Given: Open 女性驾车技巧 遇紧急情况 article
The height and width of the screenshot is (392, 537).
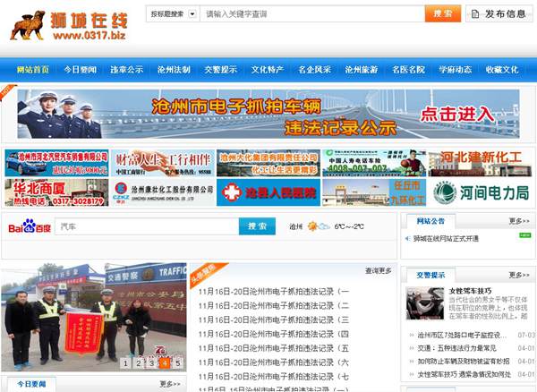Looking at the screenshot, I should coord(464,374).
